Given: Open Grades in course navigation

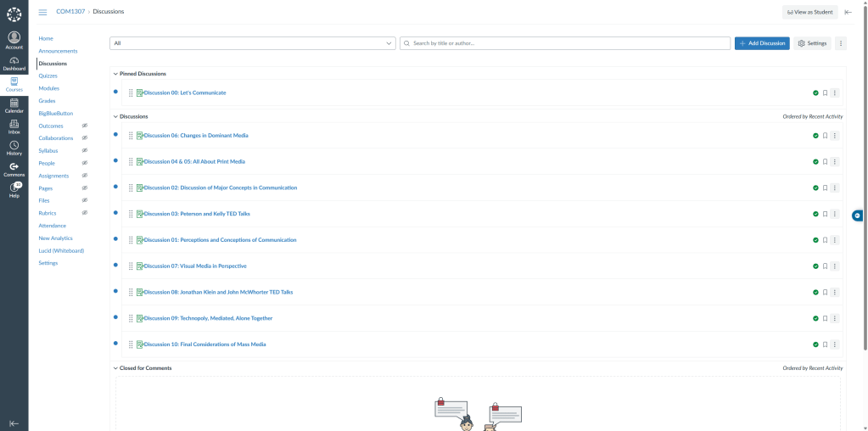Looking at the screenshot, I should point(47,101).
